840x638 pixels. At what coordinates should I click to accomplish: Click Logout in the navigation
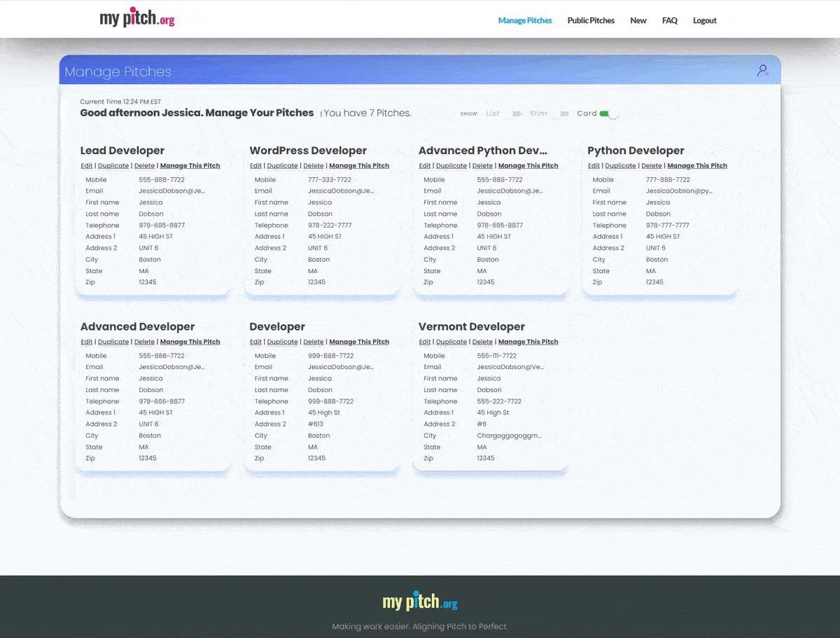coord(704,20)
